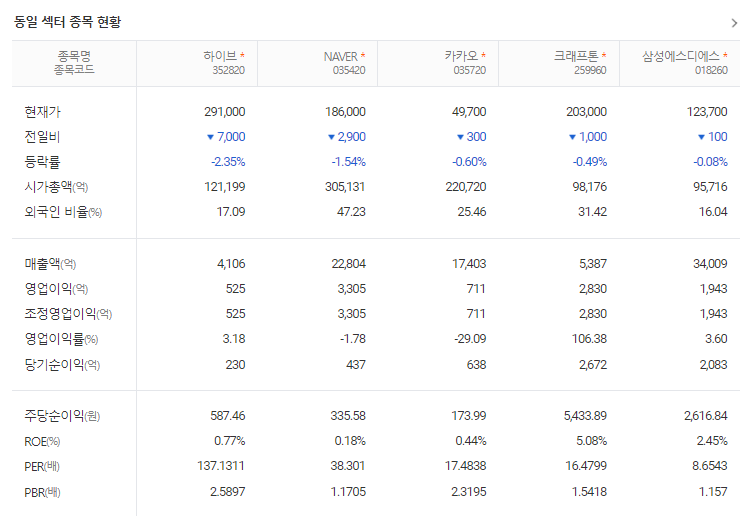The width and height of the screenshot is (741, 516).
Task: Click 삼성에스디에스 current price 123,700
Action: 707,112
